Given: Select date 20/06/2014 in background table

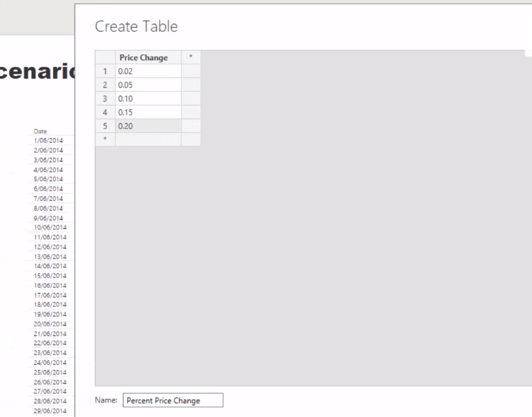Looking at the screenshot, I should pyautogui.click(x=50, y=324).
